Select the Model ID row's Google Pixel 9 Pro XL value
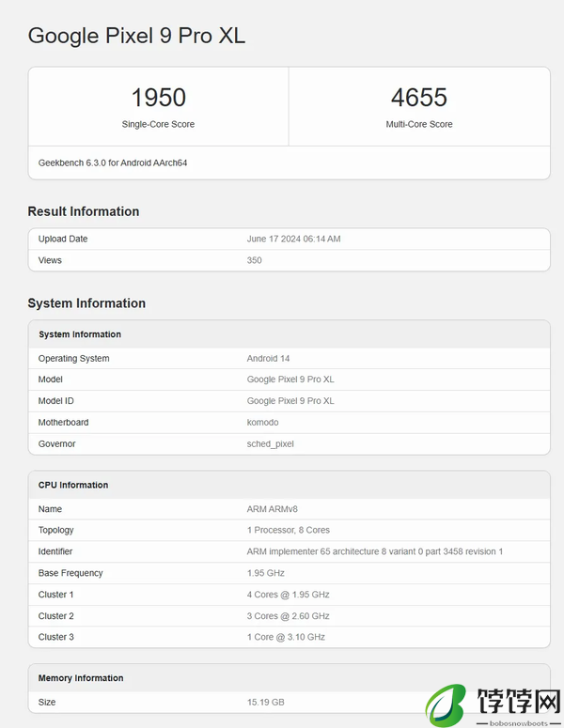The width and height of the screenshot is (564, 728). [290, 401]
